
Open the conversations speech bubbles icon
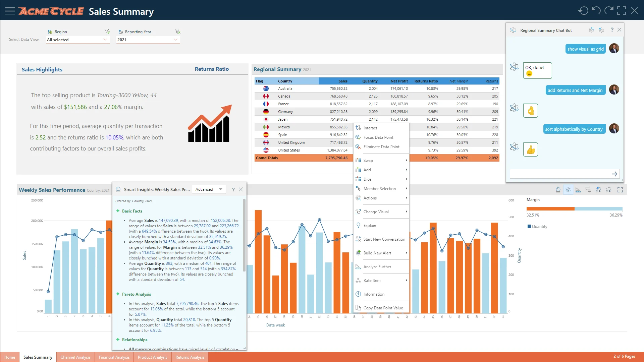coord(588,190)
